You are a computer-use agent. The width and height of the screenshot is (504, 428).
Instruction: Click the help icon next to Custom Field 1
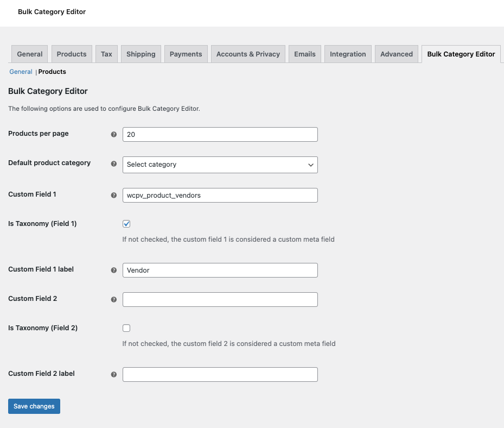(113, 194)
